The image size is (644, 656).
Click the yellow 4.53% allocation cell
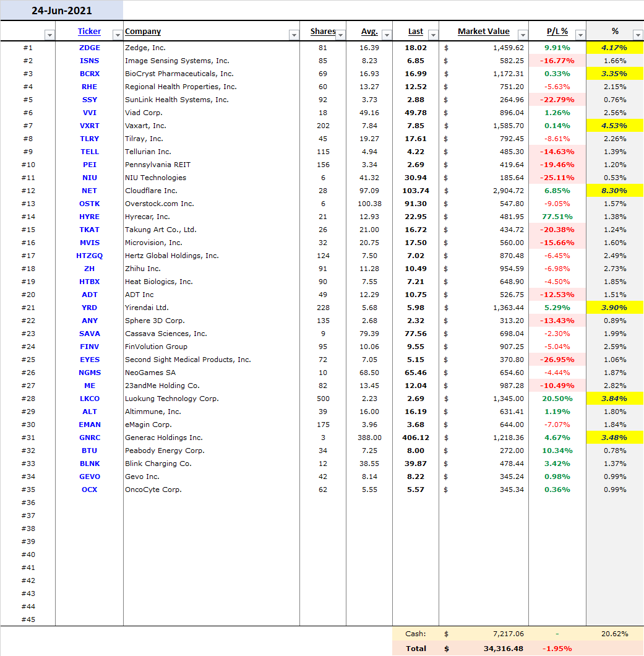click(614, 126)
